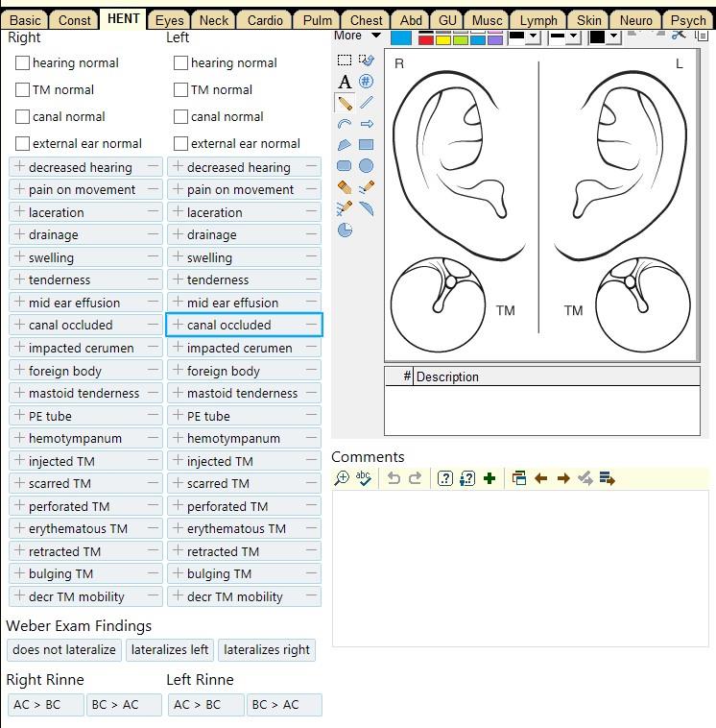
Task: Select 'lateralizes right' Weber finding
Action: coord(267,650)
